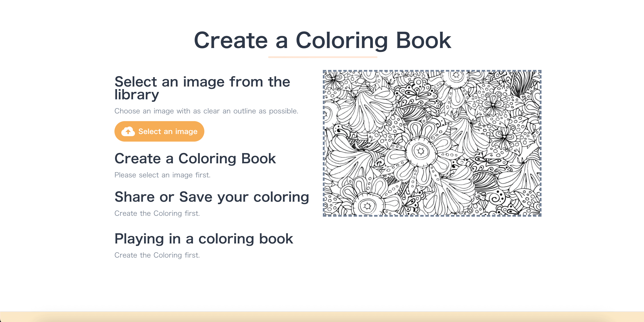Click Create the Coloring first under Share heading
The height and width of the screenshot is (322, 644).
click(x=157, y=213)
